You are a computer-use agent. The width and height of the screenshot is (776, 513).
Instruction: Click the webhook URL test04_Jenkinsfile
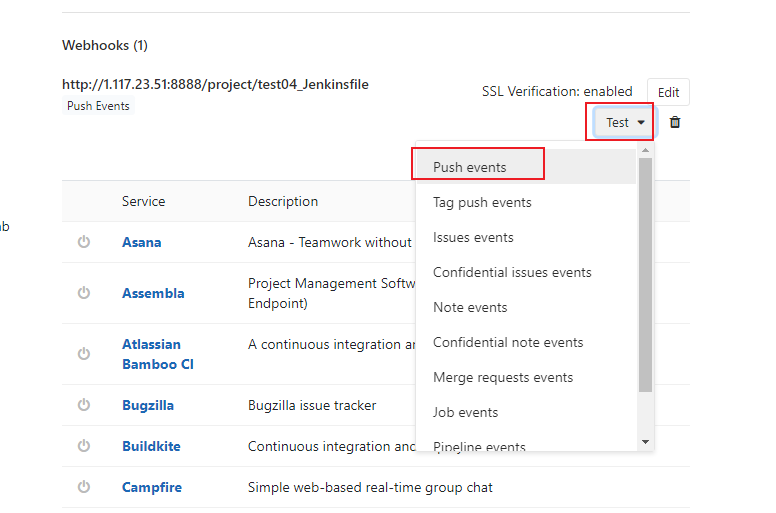[x=215, y=85]
